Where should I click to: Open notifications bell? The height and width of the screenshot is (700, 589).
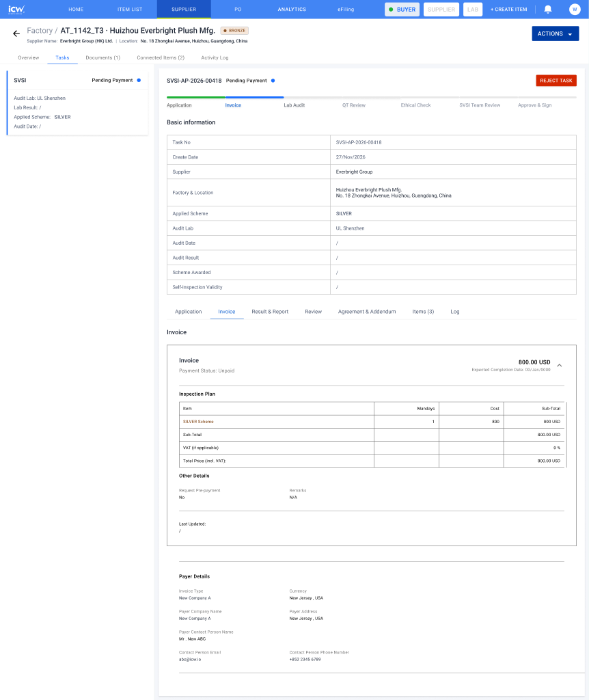coord(548,9)
